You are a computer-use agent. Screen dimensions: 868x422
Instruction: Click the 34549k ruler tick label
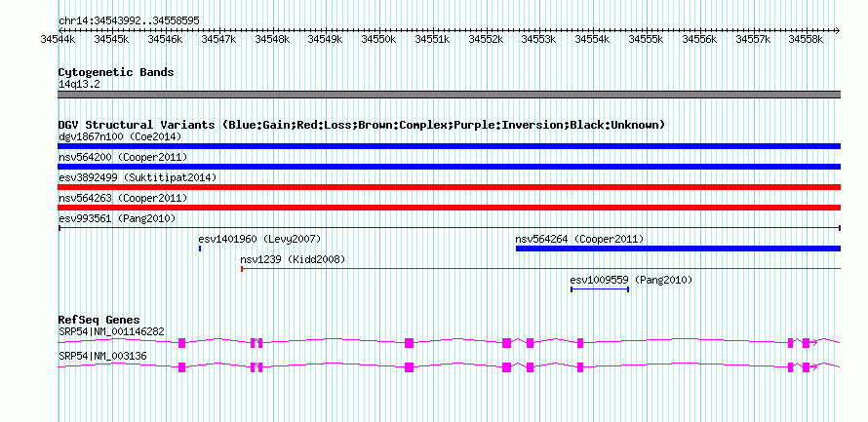pyautogui.click(x=326, y=39)
